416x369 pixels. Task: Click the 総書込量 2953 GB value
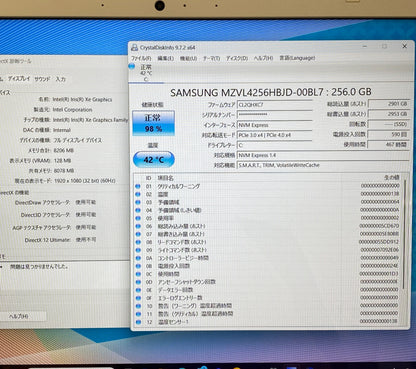[389, 114]
